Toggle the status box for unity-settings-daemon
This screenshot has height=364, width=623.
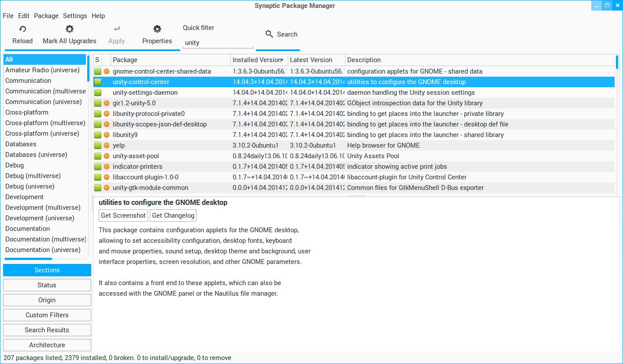[x=98, y=93]
